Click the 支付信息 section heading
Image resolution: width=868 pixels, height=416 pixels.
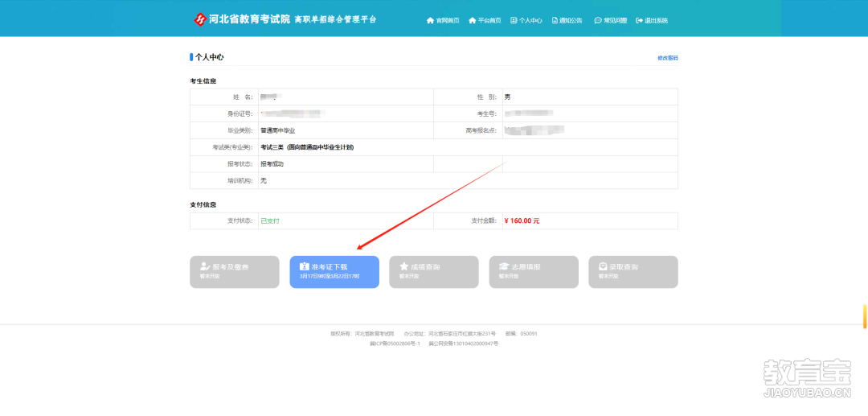point(203,205)
